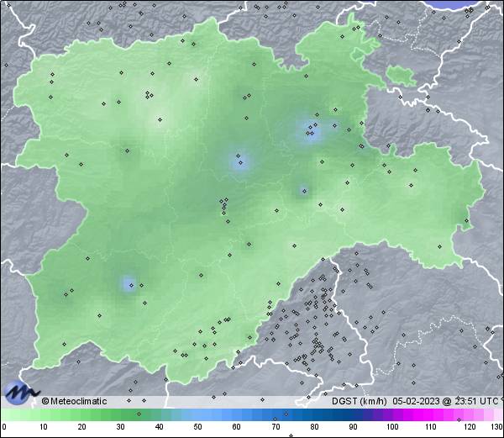This screenshot has height=438, width=504.
Task: Click the station marker in the southwest blue gust spot
Action: [x=131, y=285]
